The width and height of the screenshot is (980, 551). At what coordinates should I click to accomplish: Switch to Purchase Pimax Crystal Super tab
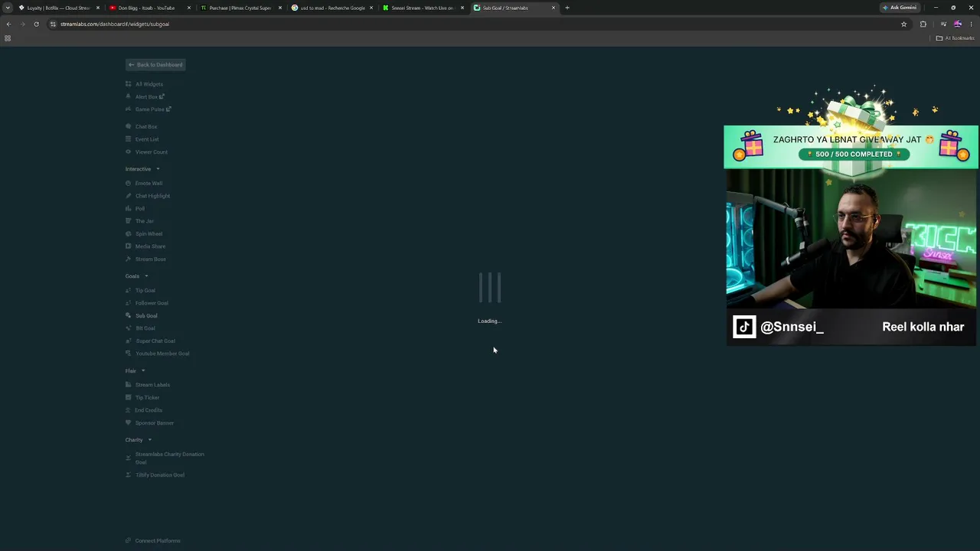point(240,8)
